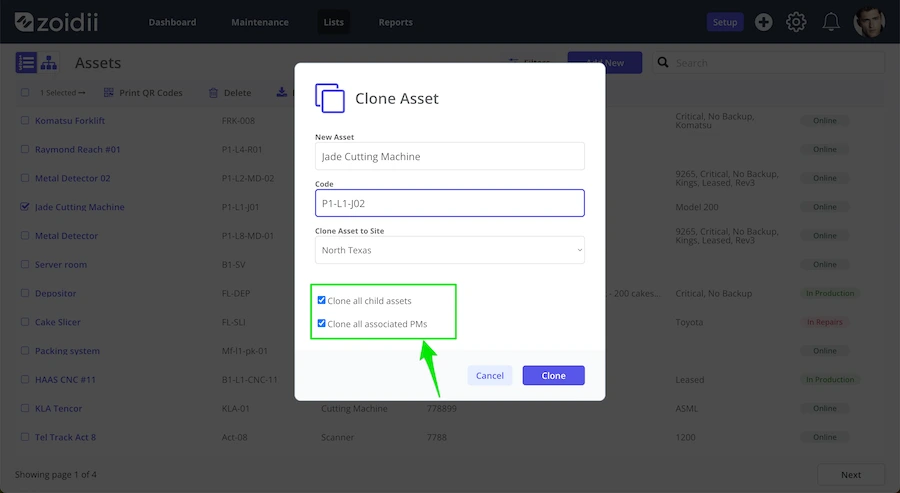
Task: Click the FRK-008 code cell
Action: [238, 121]
